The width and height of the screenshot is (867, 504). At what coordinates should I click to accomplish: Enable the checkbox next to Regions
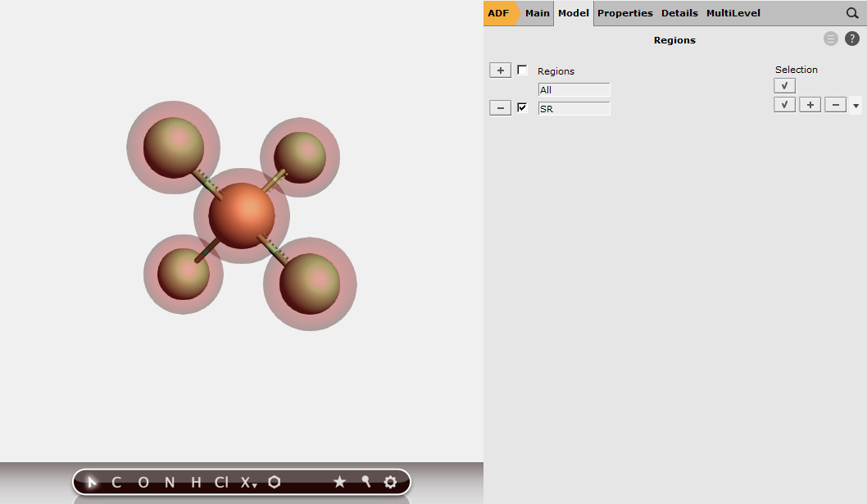pyautogui.click(x=522, y=70)
